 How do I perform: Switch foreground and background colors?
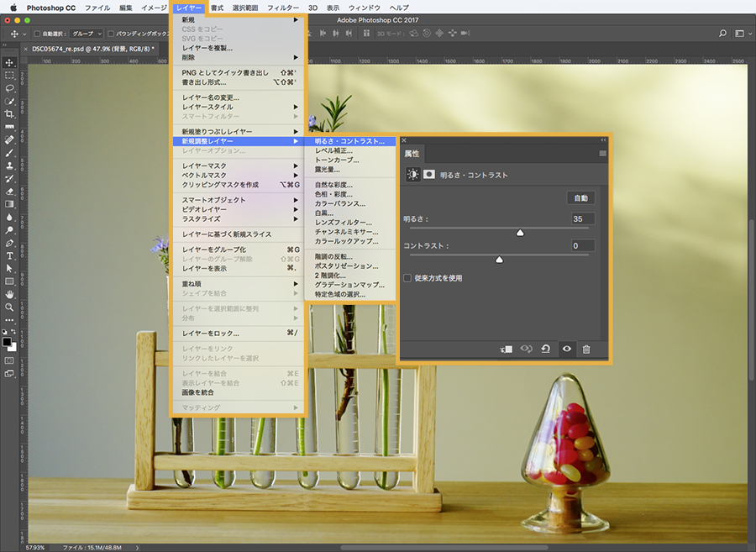point(13,332)
